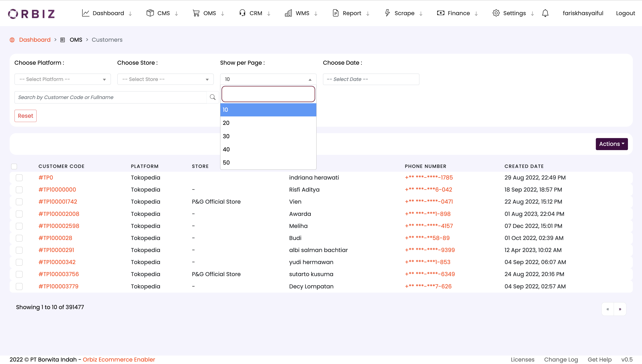
Task: Check the row for #TP100001742
Action: [x=19, y=202]
